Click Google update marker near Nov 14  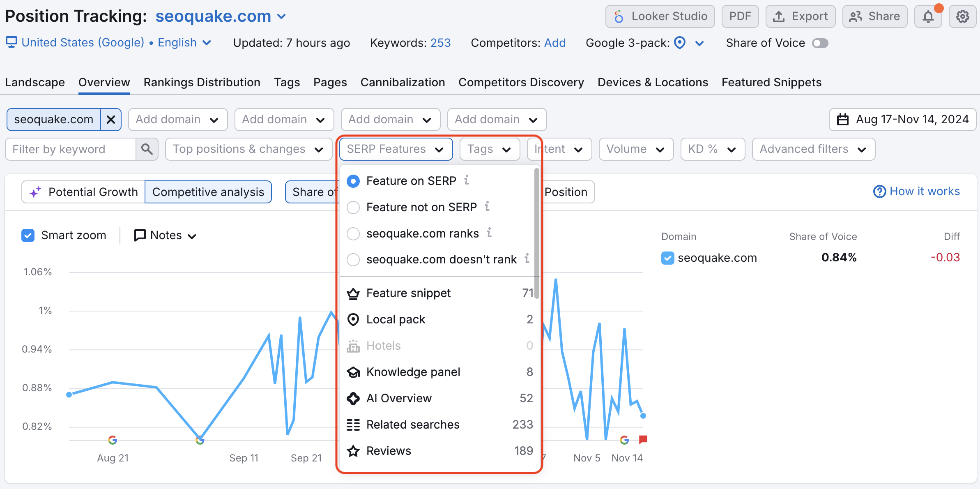click(624, 440)
